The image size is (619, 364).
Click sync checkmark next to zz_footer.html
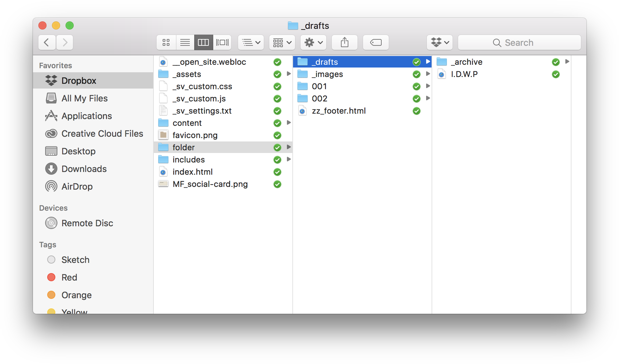coord(417,111)
